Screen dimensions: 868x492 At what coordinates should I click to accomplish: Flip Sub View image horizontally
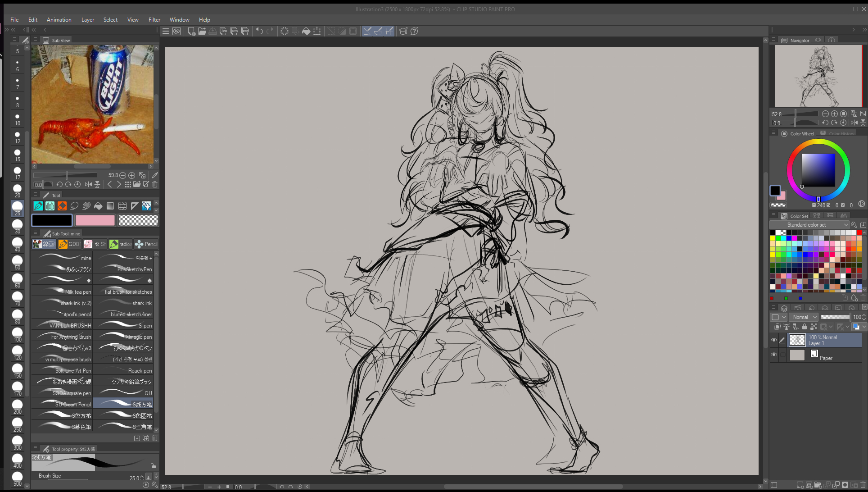(x=88, y=184)
